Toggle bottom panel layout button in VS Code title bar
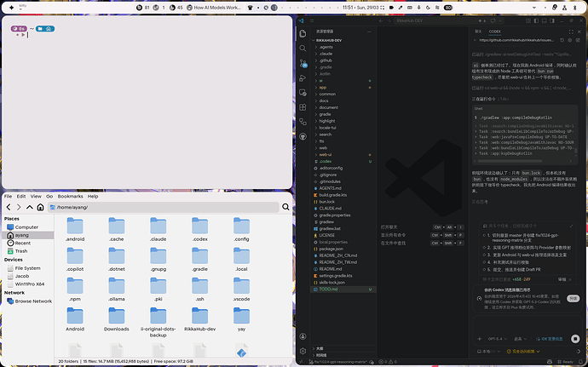The height and width of the screenshot is (367, 588). [x=545, y=20]
